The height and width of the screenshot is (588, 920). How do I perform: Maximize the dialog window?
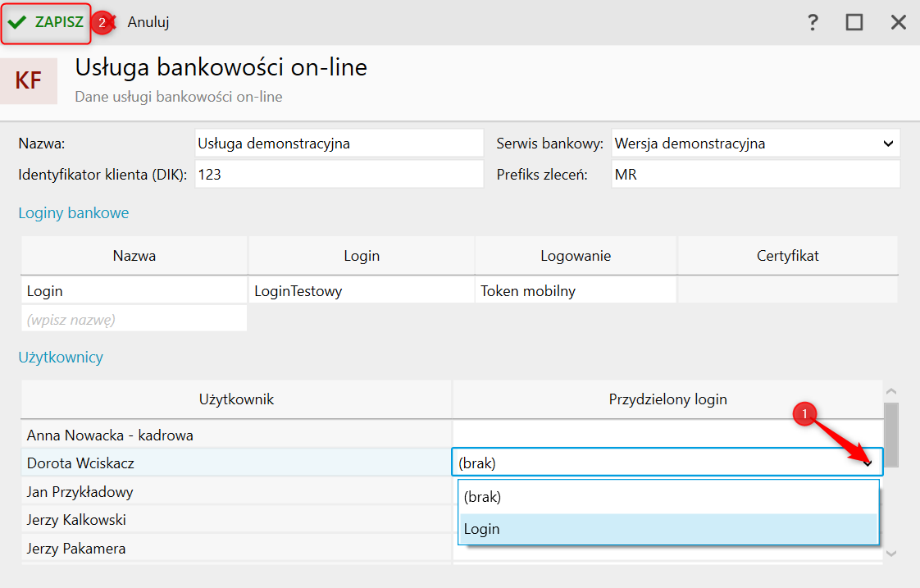pyautogui.click(x=854, y=22)
